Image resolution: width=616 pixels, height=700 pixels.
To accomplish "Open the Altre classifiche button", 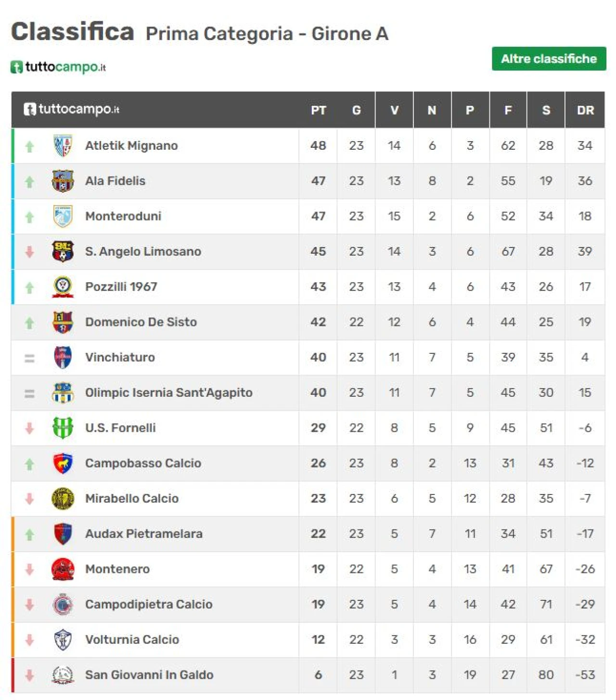I will click(x=549, y=59).
